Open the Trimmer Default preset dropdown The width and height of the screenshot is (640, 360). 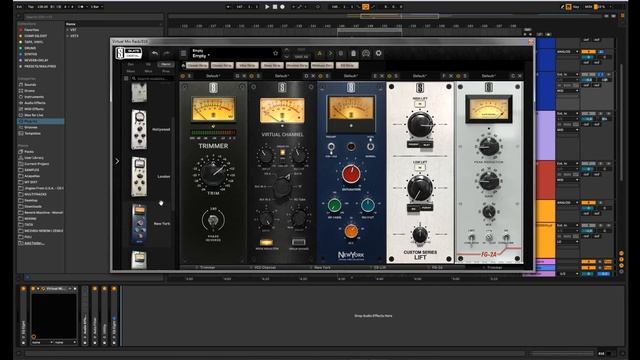pos(213,76)
